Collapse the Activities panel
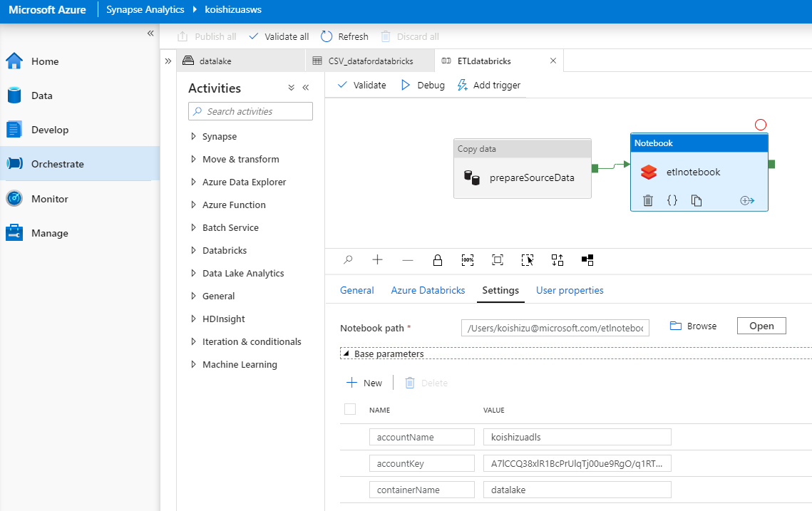Screen dimensions: 812x511 306,88
